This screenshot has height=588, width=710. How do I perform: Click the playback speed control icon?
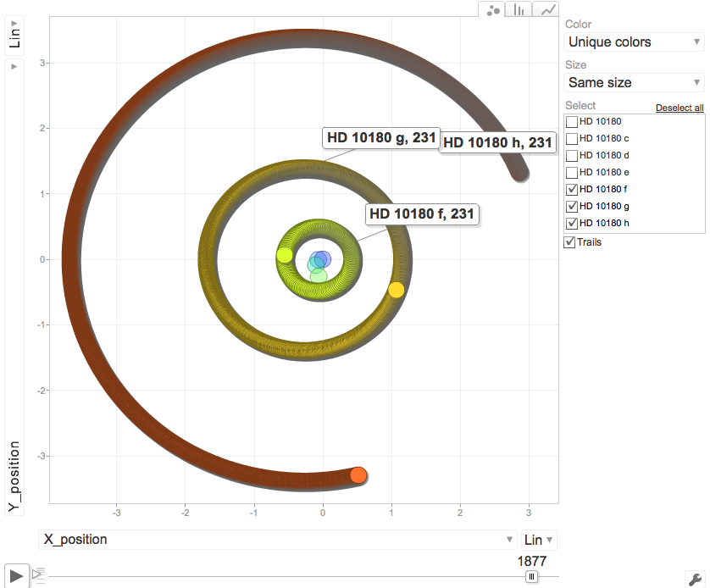click(38, 574)
